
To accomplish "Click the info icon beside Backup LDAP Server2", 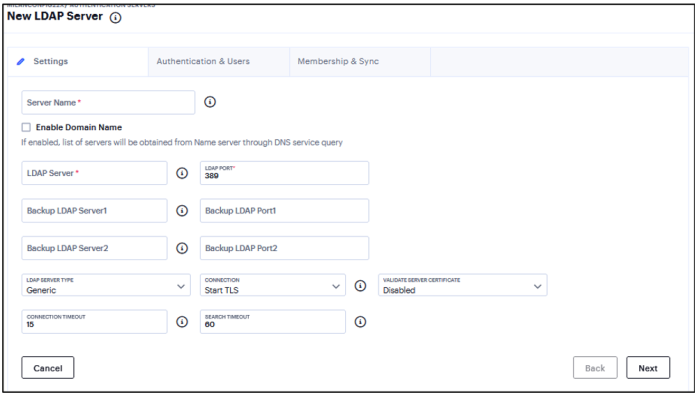I will point(182,248).
